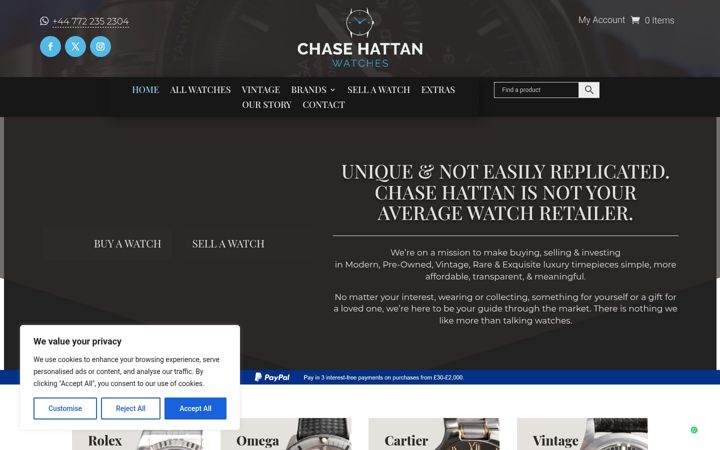
Task: Open the X (Twitter) social icon
Action: click(x=75, y=46)
